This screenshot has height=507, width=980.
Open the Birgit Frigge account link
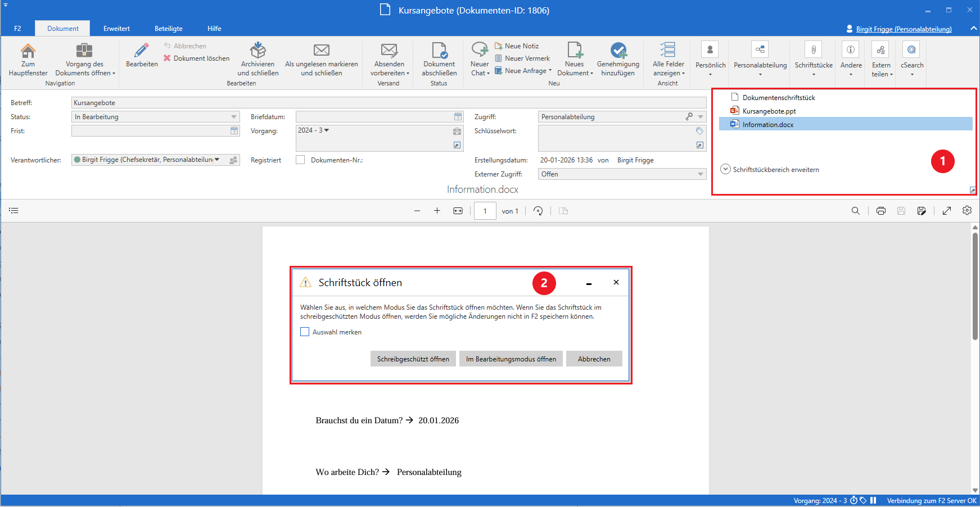[x=904, y=29]
